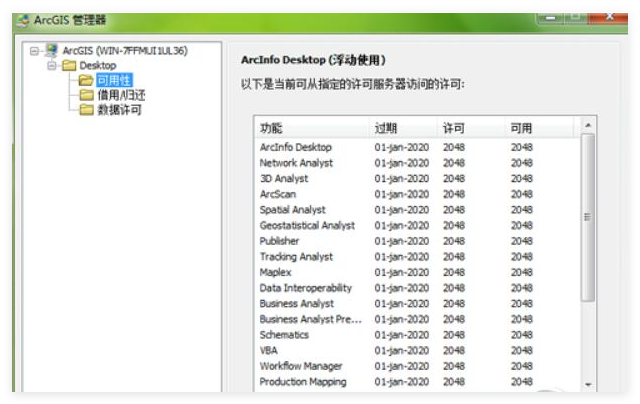Click the ArcInfo Desktop (浮动使用) heading
The image size is (640, 404).
click(313, 60)
